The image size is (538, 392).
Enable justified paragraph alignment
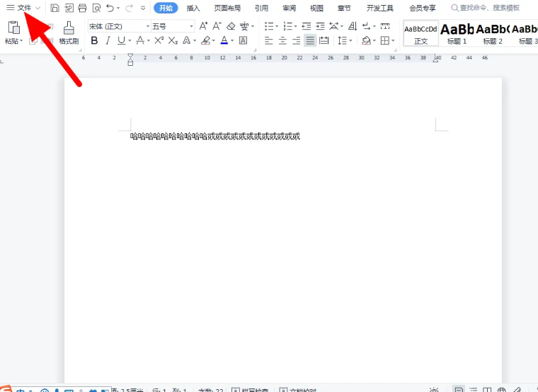coord(310,41)
